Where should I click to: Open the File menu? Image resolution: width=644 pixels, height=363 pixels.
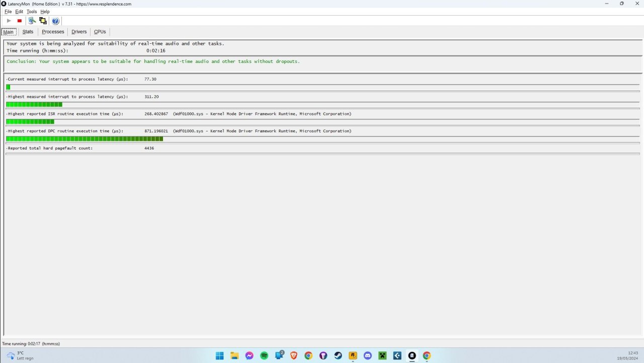pos(8,12)
